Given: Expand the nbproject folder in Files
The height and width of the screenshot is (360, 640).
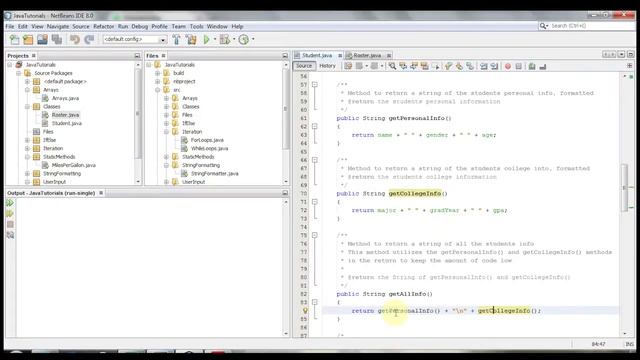Looking at the screenshot, I should 158,81.
